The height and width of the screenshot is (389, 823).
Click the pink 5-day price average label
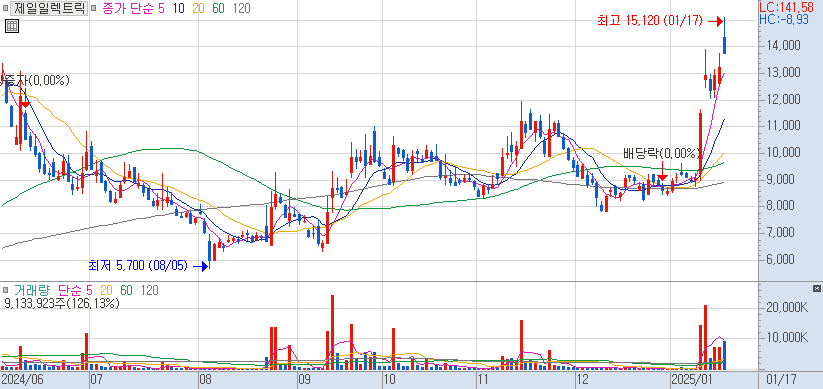tap(162, 8)
